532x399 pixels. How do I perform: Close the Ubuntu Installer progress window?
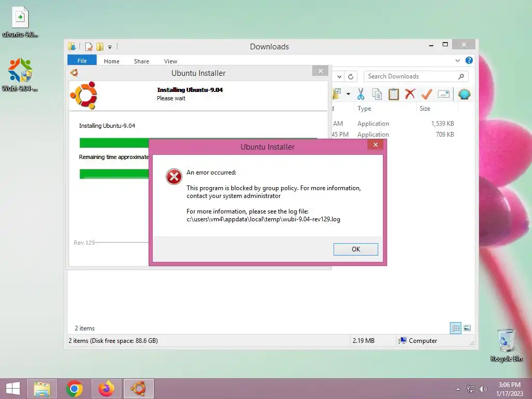coord(320,71)
